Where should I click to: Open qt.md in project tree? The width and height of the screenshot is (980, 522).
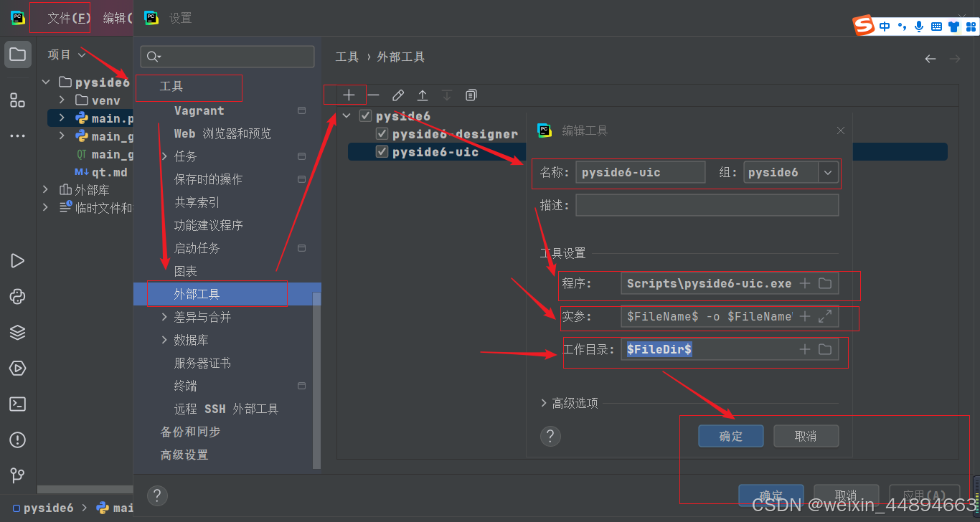pyautogui.click(x=101, y=172)
